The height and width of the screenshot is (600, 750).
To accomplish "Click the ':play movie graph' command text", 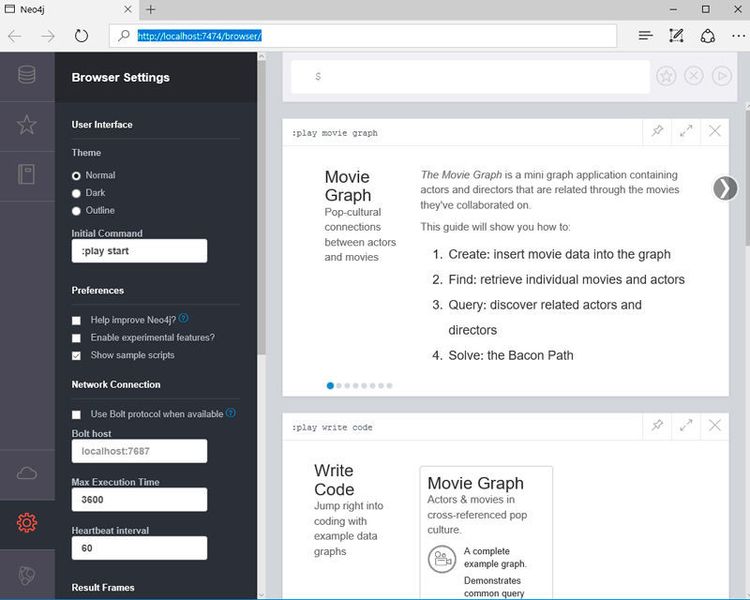I will 335,133.
